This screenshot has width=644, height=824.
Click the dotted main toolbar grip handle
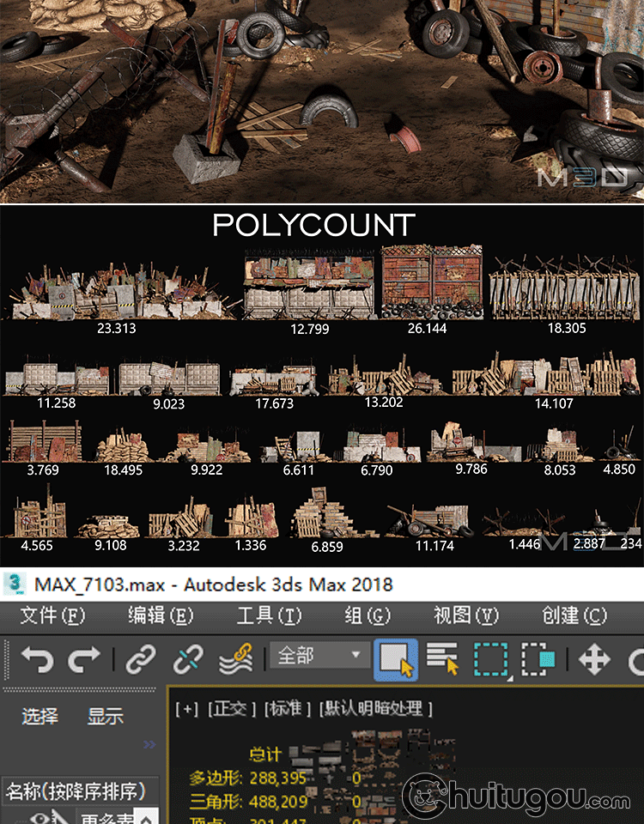pos(6,659)
